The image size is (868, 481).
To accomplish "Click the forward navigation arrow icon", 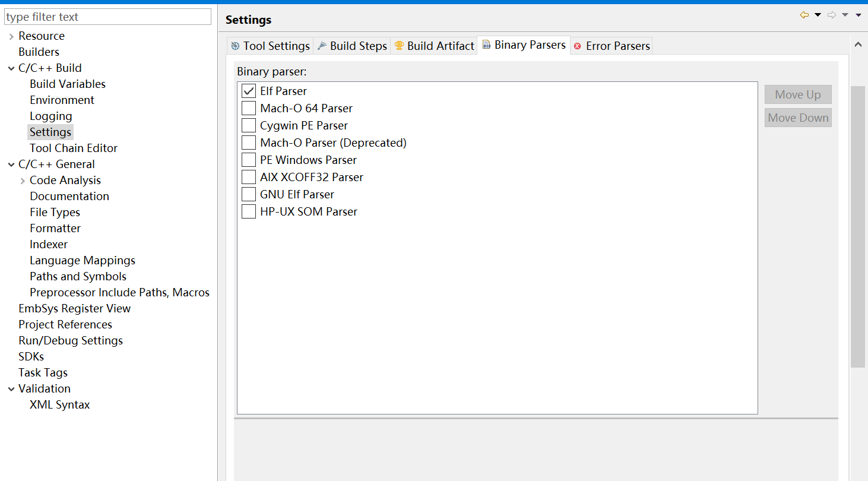I will coord(832,15).
